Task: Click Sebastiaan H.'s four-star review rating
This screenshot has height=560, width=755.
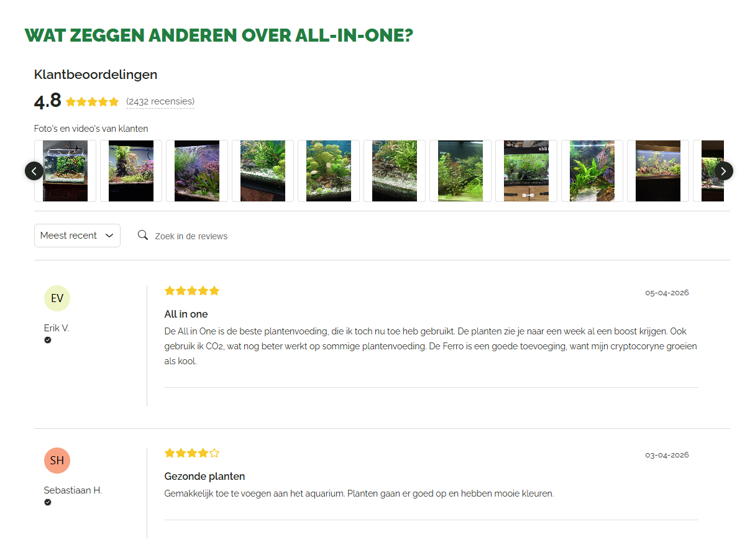Action: (x=192, y=453)
